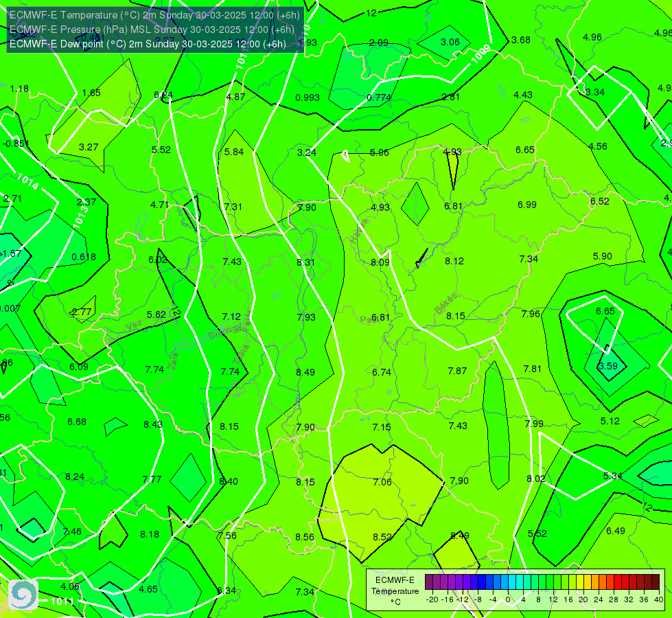Click the dew point value 8.56
The image size is (672, 618).
305,537
